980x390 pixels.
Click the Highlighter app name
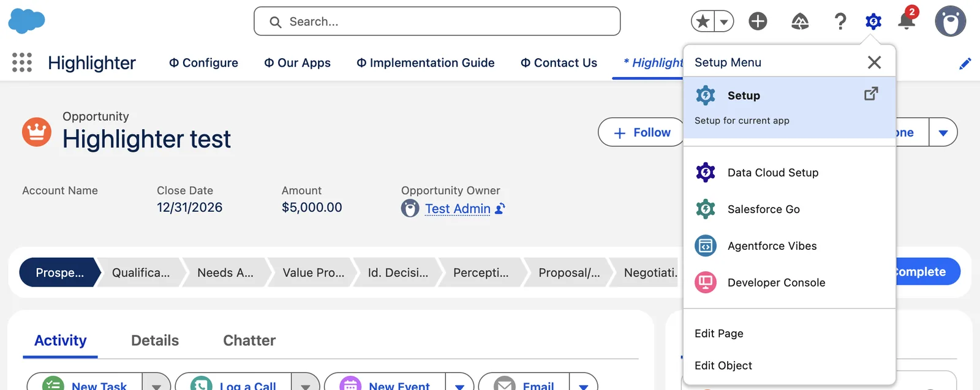point(92,63)
